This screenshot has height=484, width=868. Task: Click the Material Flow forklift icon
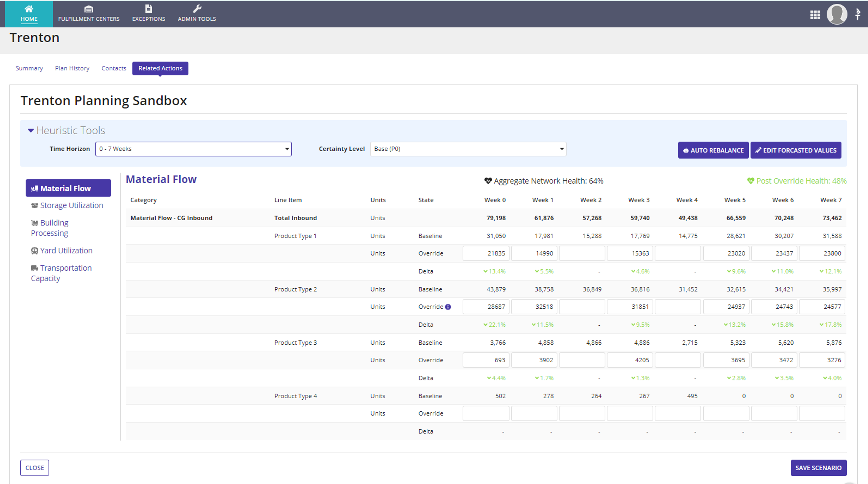tap(34, 188)
